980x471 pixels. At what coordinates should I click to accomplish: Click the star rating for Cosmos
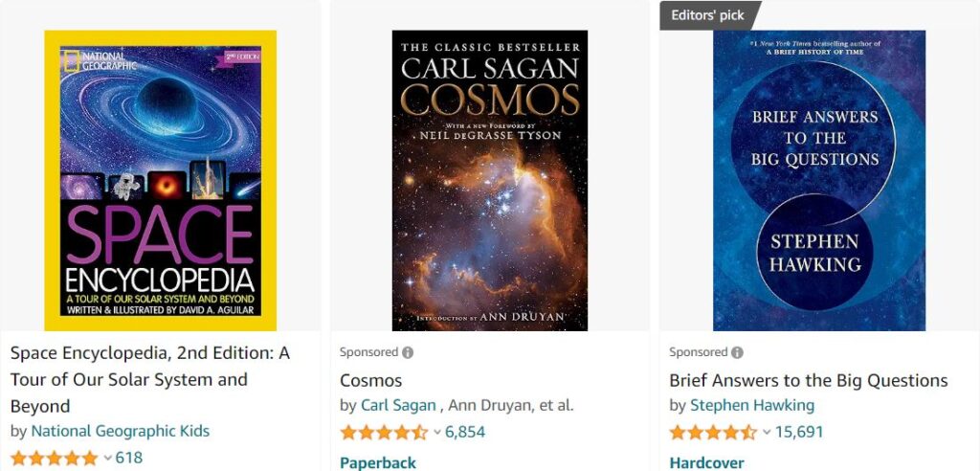(384, 432)
